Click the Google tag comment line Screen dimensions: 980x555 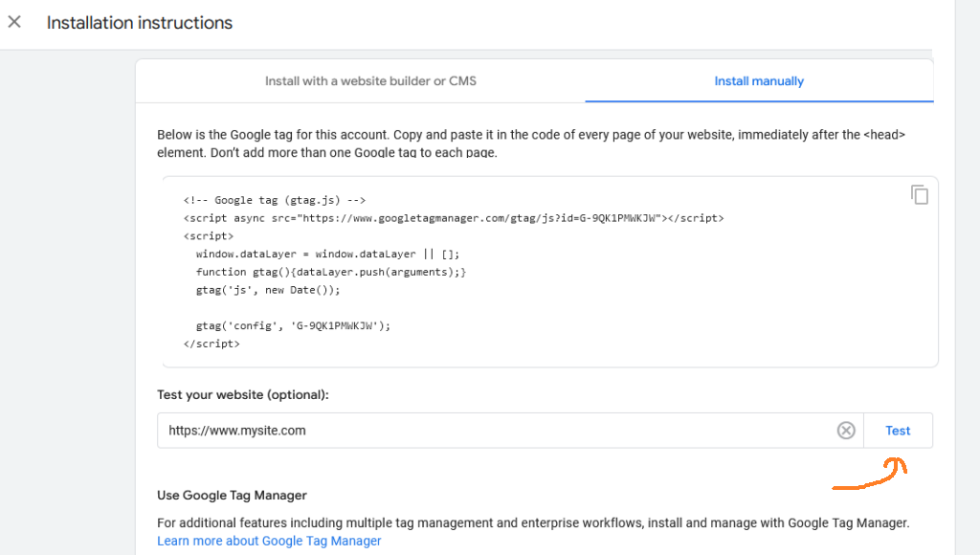coord(275,200)
